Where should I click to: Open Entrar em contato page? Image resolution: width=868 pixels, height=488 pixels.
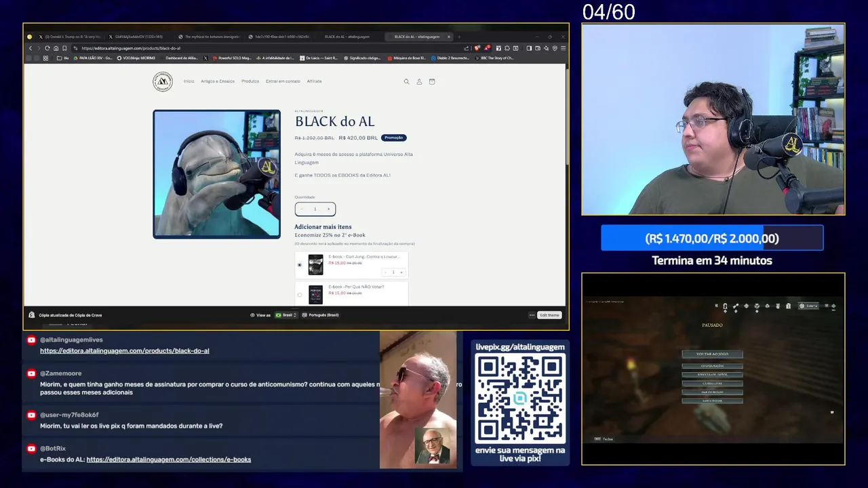(x=283, y=81)
